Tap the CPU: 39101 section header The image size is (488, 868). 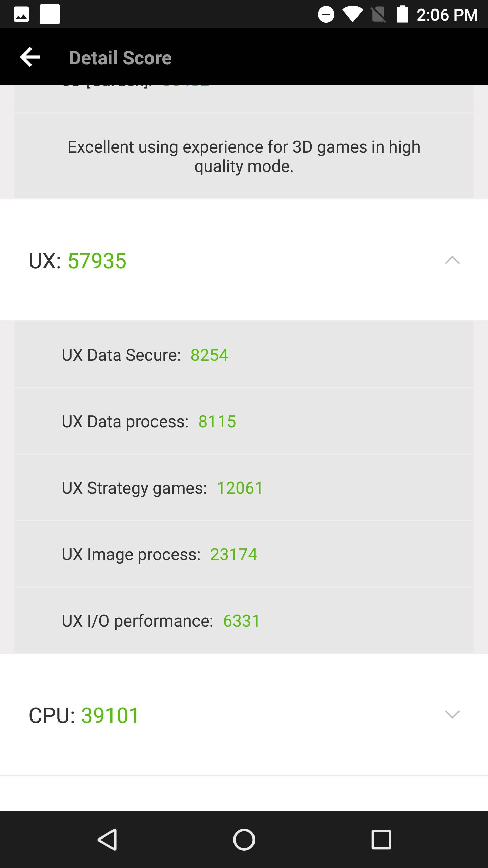tap(84, 715)
